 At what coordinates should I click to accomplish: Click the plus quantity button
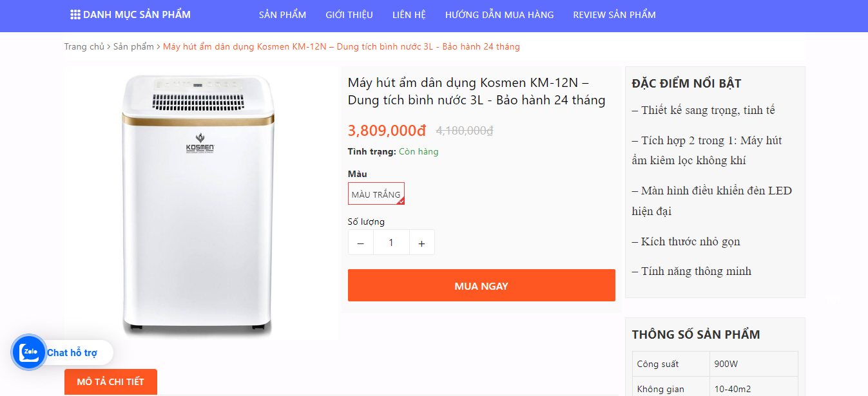pos(421,243)
